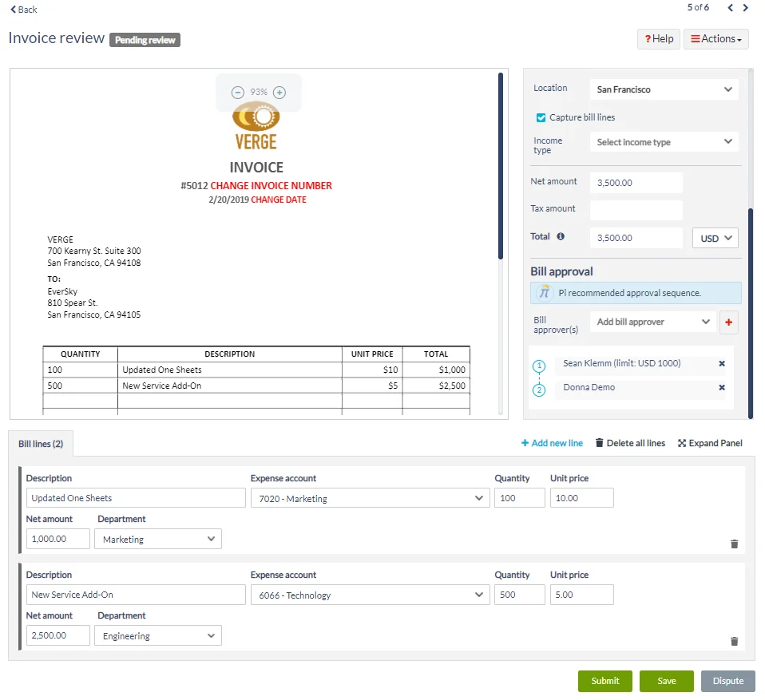Open the Actions menu

tap(715, 39)
